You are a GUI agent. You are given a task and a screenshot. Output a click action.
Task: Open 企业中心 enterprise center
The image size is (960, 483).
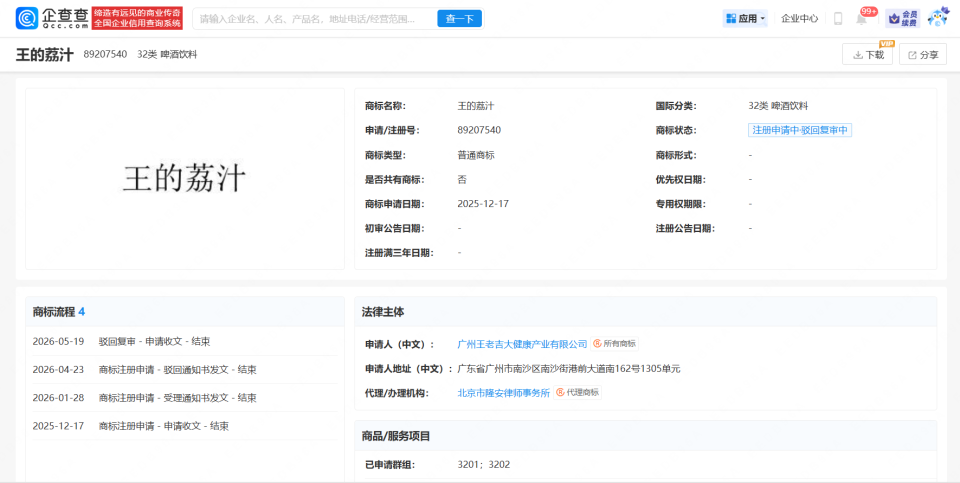point(799,18)
